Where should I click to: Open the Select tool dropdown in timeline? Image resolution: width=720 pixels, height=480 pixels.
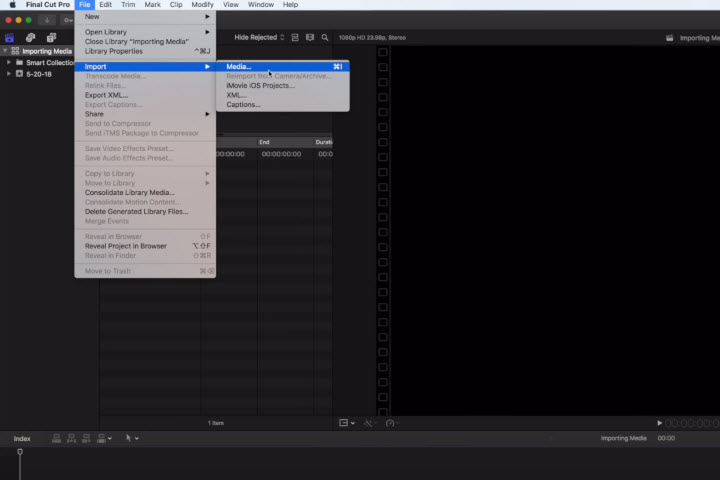click(131, 438)
